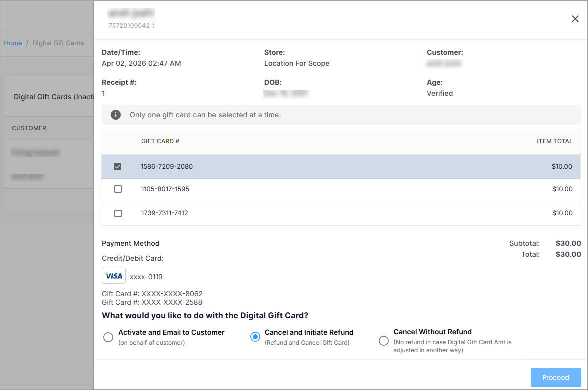
Task: Choose Activate and Email to Customer option
Action: 108,337
